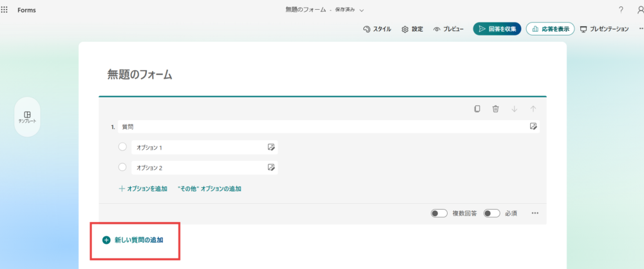Open the 設定 menu
Screen dimensions: 644x269
pos(412,29)
